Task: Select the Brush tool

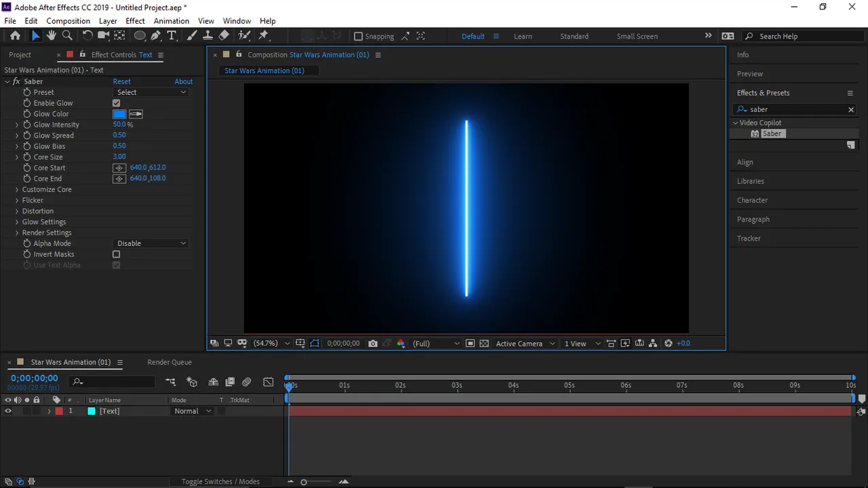Action: (192, 36)
